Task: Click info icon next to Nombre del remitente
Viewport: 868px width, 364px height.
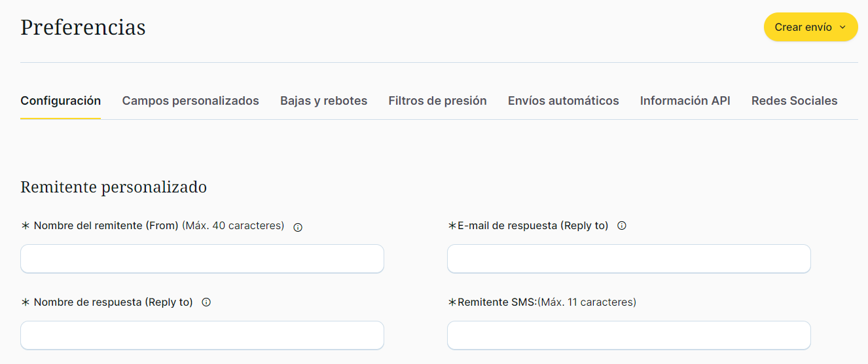Action: click(x=298, y=227)
